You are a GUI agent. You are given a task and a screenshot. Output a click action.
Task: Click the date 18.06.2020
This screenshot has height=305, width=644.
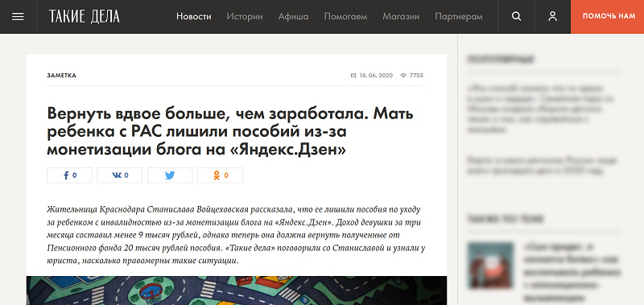(376, 76)
